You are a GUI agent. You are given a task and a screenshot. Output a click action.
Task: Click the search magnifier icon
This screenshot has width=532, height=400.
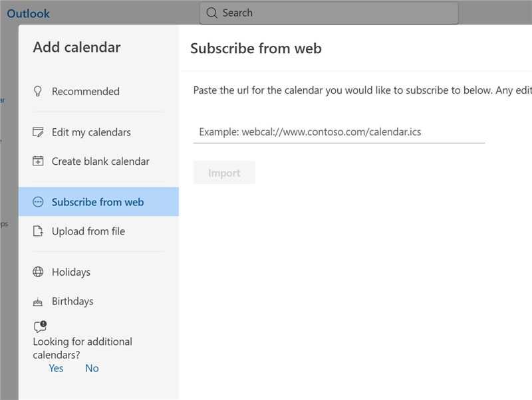212,13
